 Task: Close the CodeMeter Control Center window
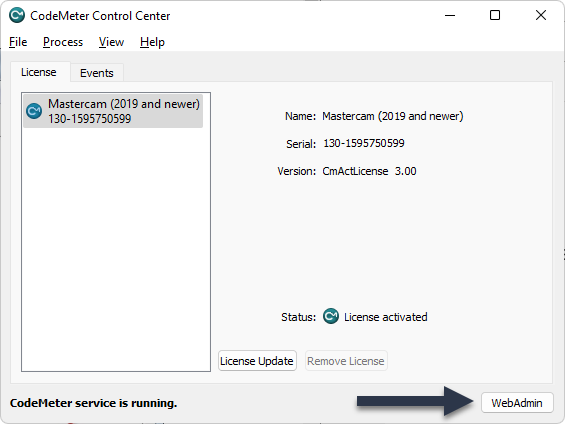pos(540,15)
